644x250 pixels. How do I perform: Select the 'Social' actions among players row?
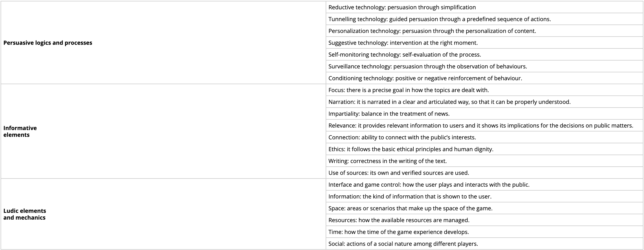(x=403, y=244)
